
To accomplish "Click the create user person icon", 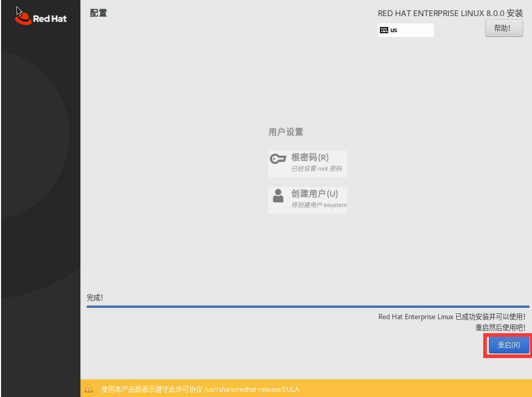I will (278, 196).
